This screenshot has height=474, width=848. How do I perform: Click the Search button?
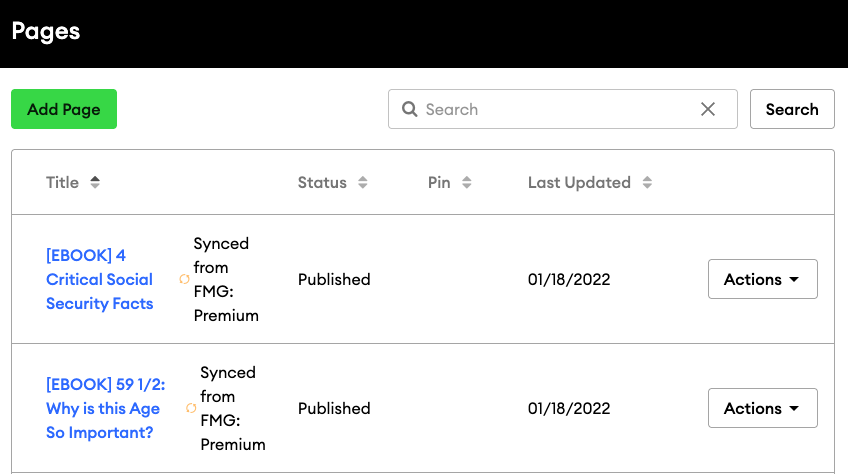(x=792, y=109)
